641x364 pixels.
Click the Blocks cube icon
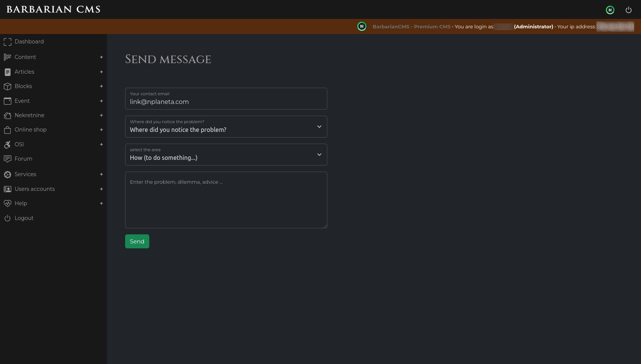(x=8, y=87)
